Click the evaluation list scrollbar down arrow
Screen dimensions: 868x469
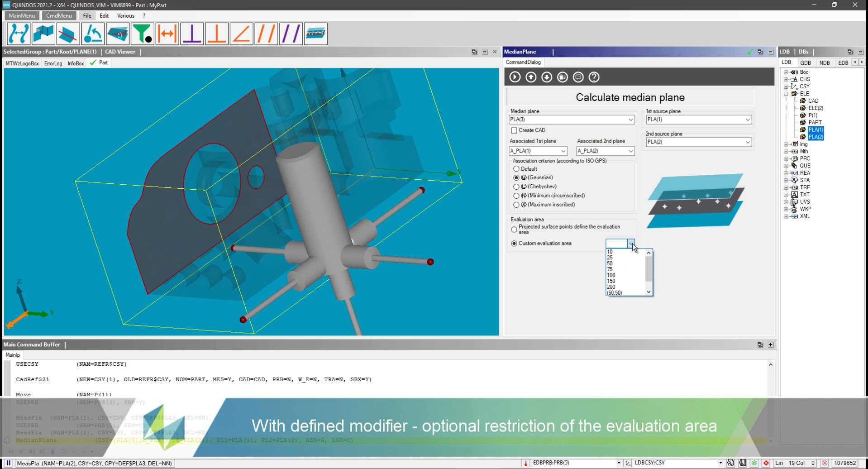coord(649,292)
